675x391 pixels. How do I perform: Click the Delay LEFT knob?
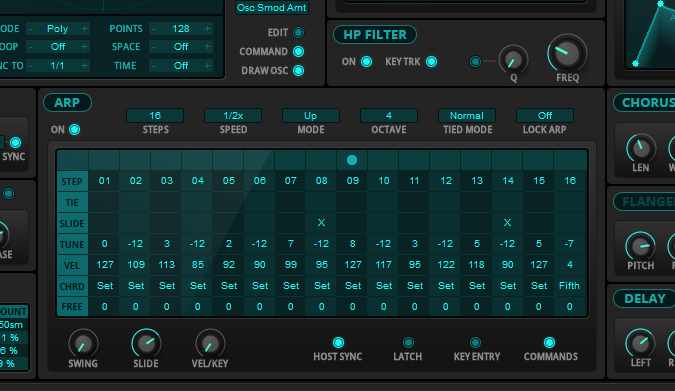coord(641,344)
